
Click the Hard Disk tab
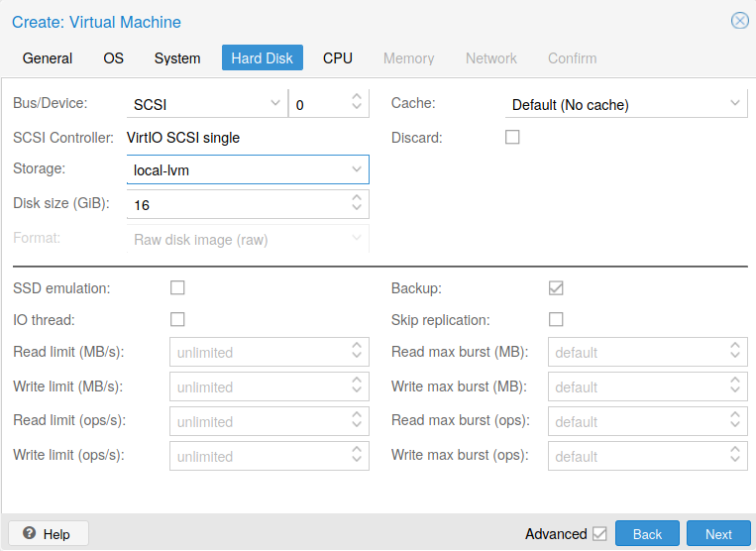[x=263, y=58]
